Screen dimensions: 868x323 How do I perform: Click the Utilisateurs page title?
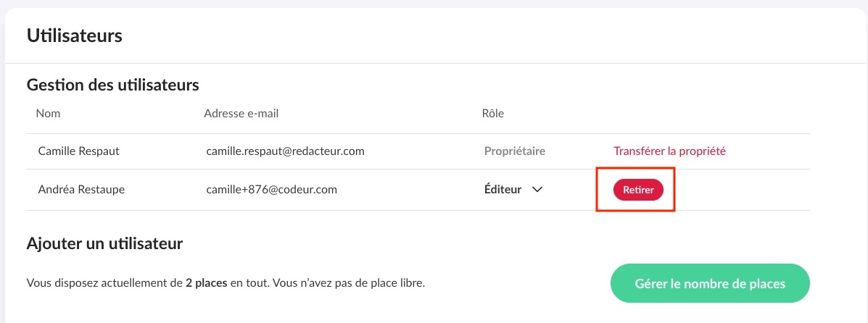(74, 36)
